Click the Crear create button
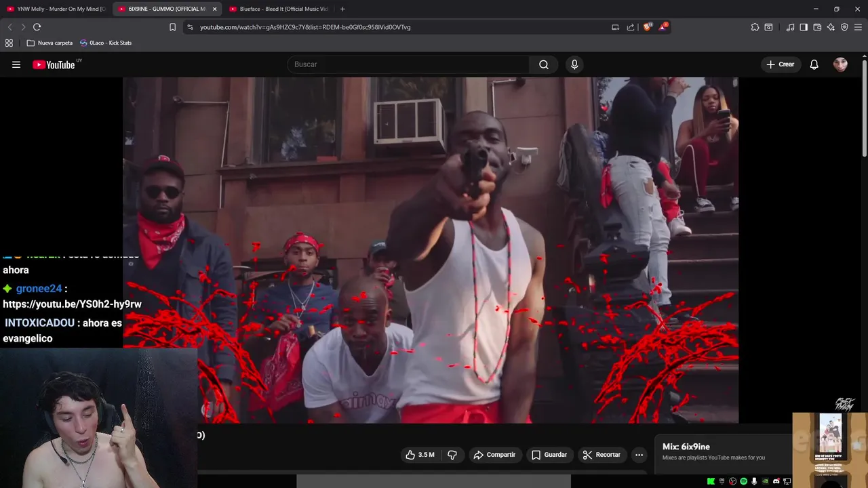Viewport: 868px width, 488px height. pyautogui.click(x=780, y=64)
